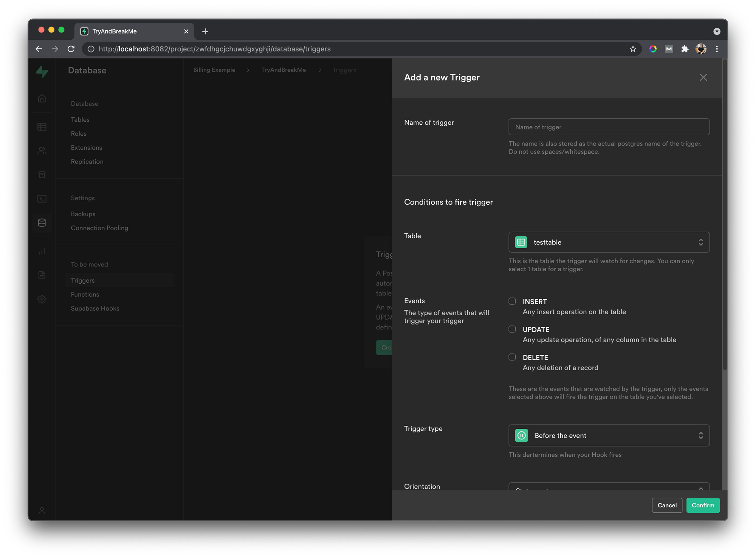Open Connection Pooling settings item
This screenshot has height=558, width=756.
(x=99, y=228)
